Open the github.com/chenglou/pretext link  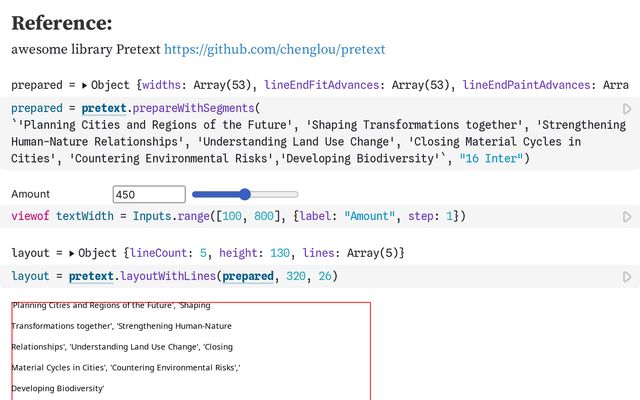[274, 49]
